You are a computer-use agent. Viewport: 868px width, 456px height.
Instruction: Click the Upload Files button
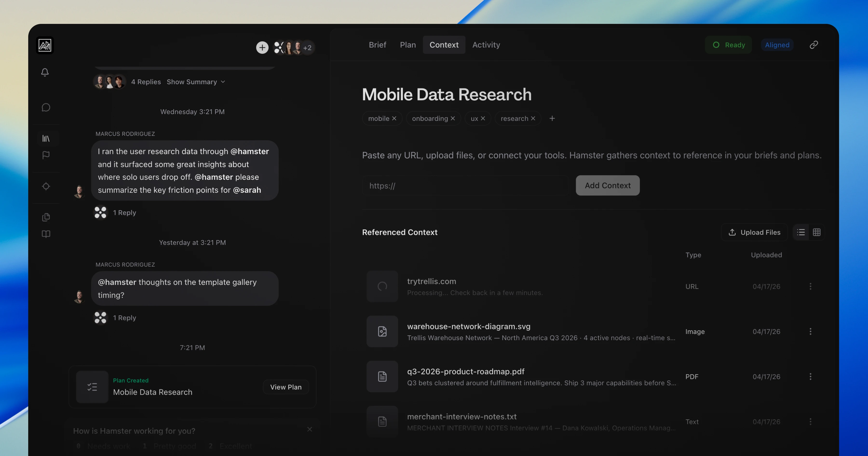pyautogui.click(x=754, y=232)
